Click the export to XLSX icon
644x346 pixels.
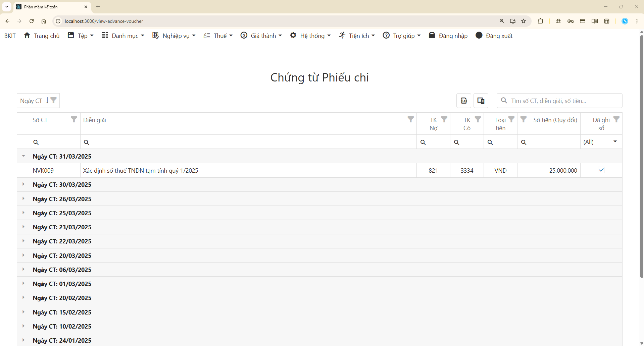click(x=464, y=100)
